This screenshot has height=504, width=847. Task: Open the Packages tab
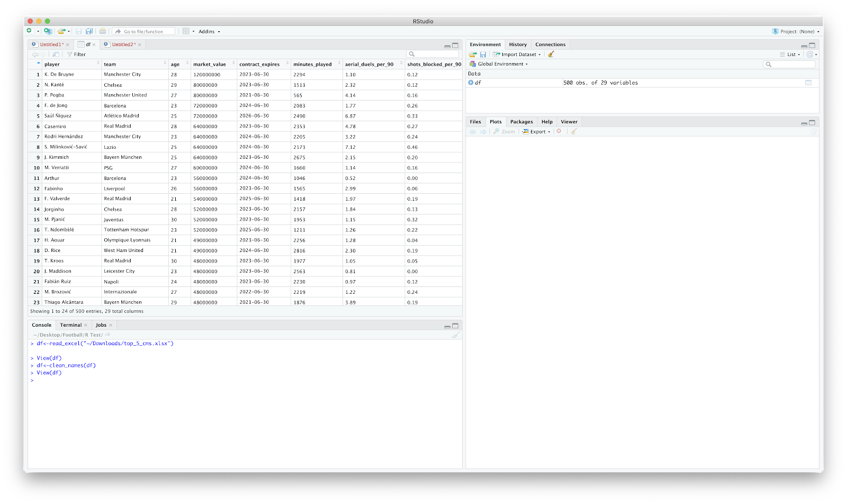(x=521, y=122)
